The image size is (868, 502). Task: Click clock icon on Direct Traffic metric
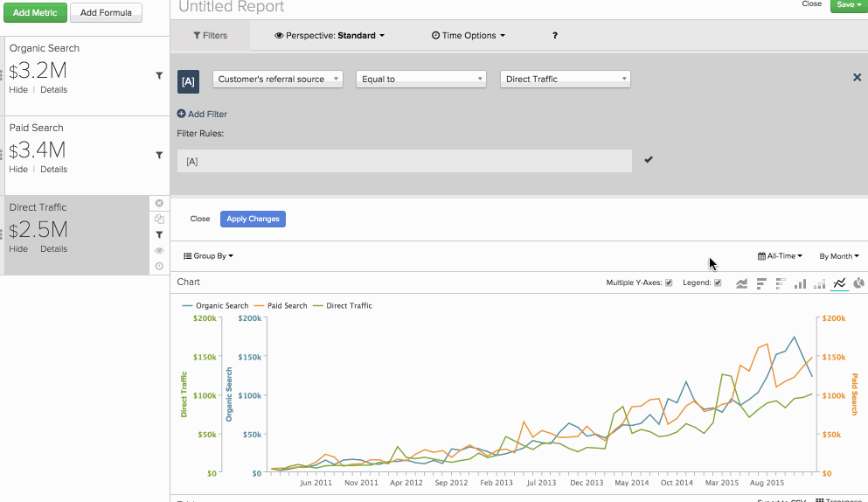(x=159, y=266)
